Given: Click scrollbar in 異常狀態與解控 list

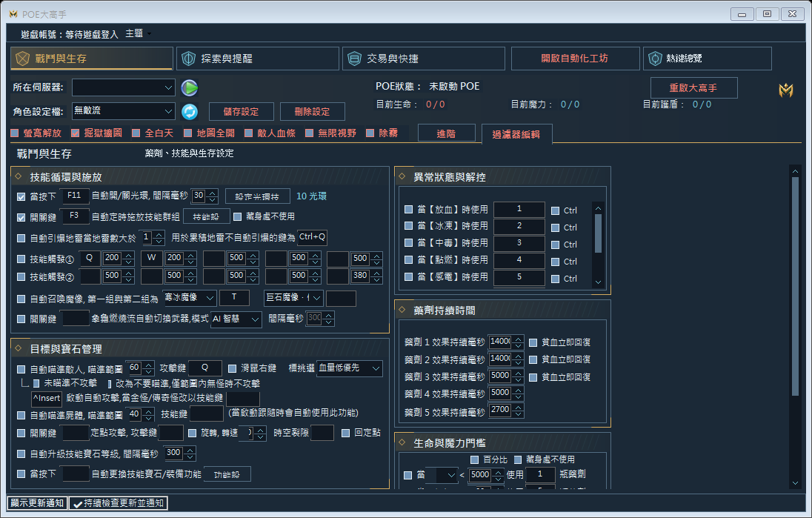Looking at the screenshot, I should pyautogui.click(x=598, y=233).
